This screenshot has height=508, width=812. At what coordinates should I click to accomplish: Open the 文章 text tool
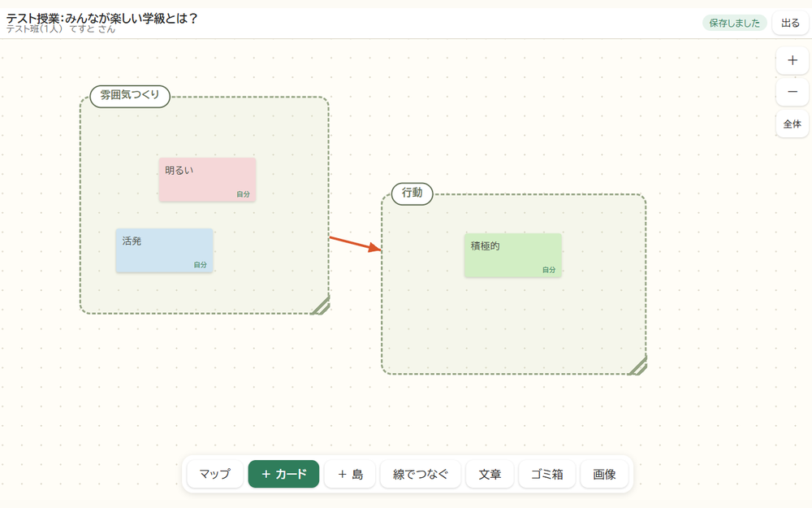(x=490, y=474)
